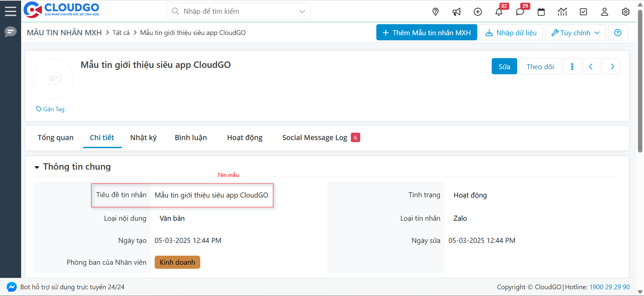Click the quick create plus icon
This screenshot has width=644, height=296.
[x=478, y=12]
